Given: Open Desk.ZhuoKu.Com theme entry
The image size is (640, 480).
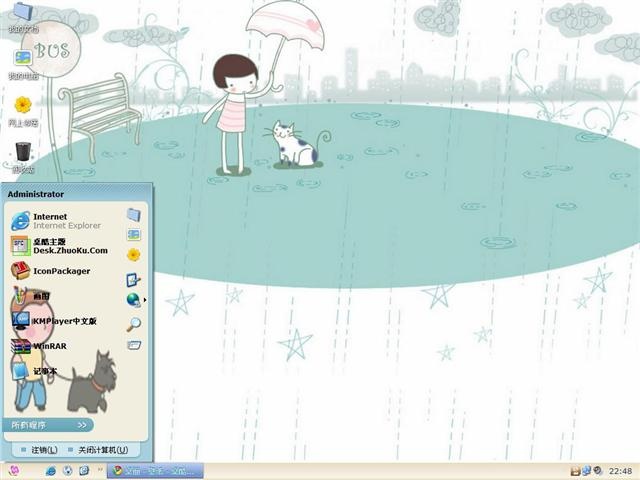Looking at the screenshot, I should click(x=60, y=246).
